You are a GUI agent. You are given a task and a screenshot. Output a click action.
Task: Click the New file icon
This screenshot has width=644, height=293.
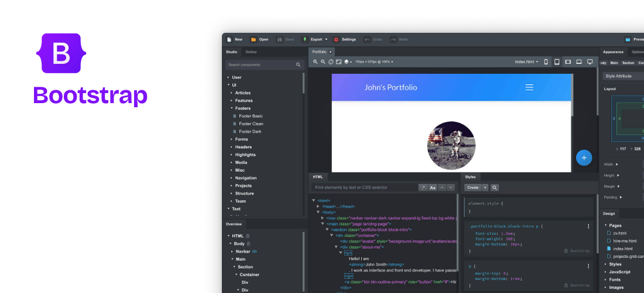click(229, 39)
